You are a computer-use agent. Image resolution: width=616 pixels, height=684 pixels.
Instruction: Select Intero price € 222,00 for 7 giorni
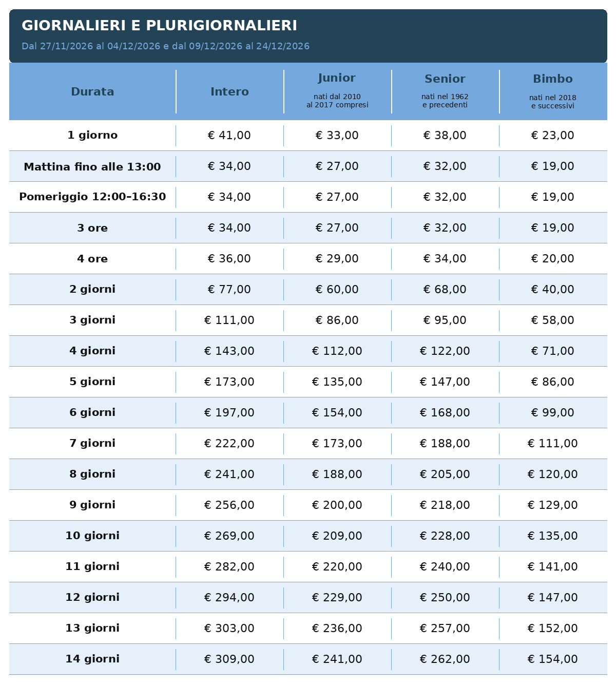tap(229, 444)
